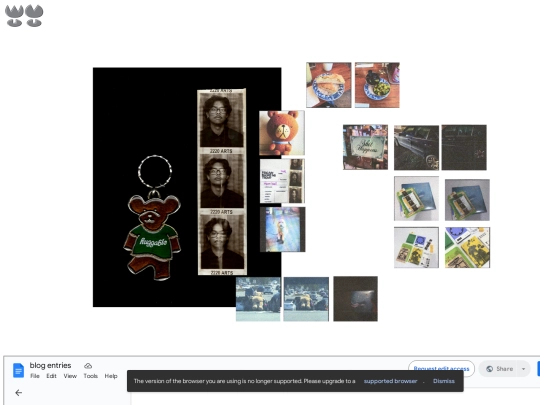
Task: Open the plush bear toy thumbnail
Action: (282, 133)
